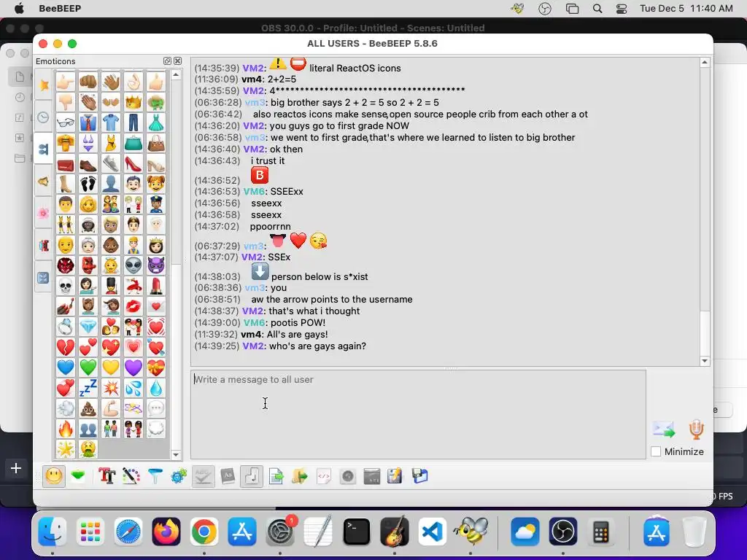Image resolution: width=747 pixels, height=560 pixels.
Task: Insert the golden crown emoticon
Action: click(133, 102)
